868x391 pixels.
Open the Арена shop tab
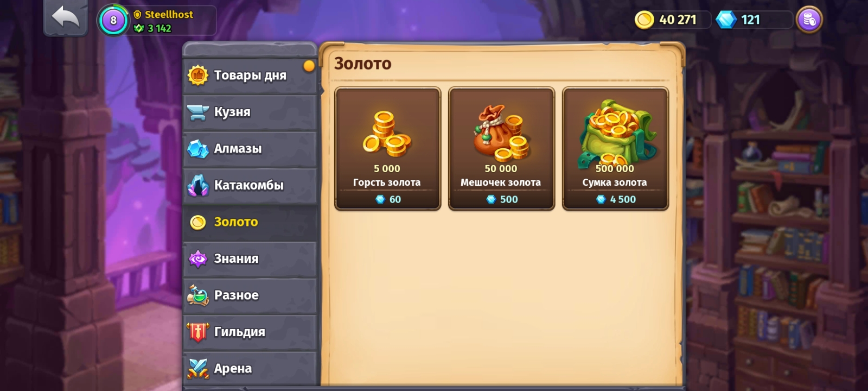[250, 369]
